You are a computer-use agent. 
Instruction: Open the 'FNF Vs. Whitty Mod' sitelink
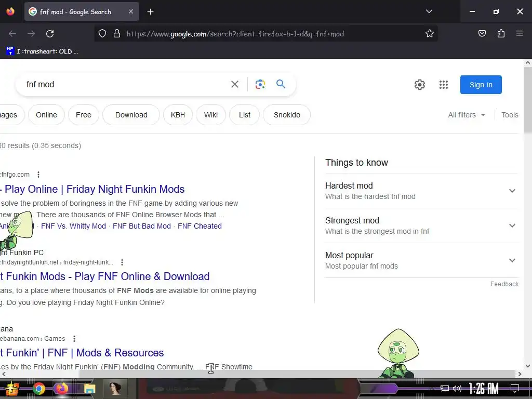73,226
